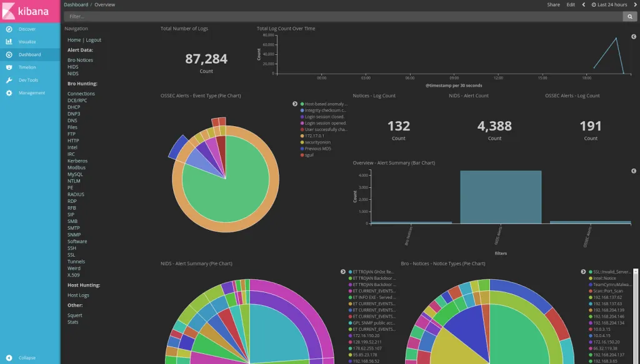Toggle 'securityonion' legend item in OSSEC chart
The height and width of the screenshot is (364, 640).
tap(319, 142)
